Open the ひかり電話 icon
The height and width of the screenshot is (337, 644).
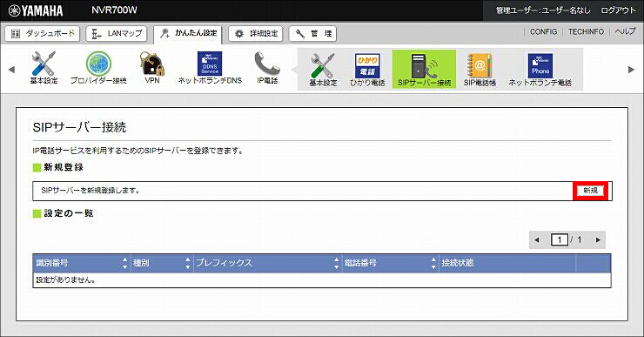click(367, 70)
